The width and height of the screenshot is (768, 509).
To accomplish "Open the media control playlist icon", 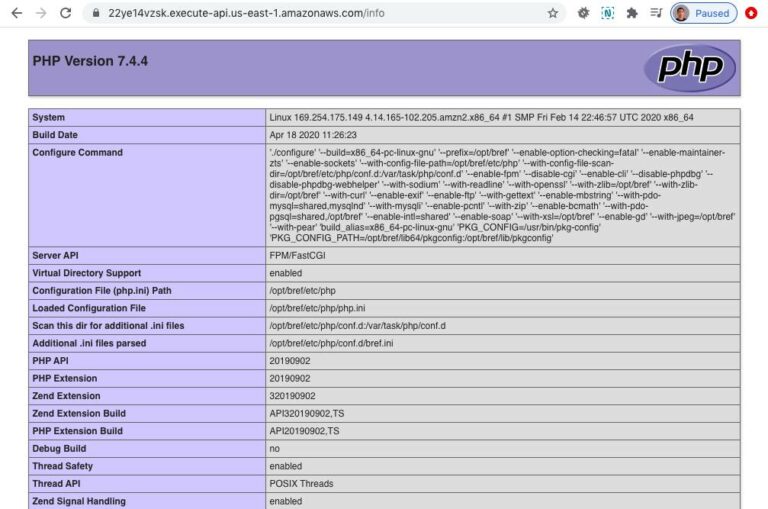I will 656,13.
